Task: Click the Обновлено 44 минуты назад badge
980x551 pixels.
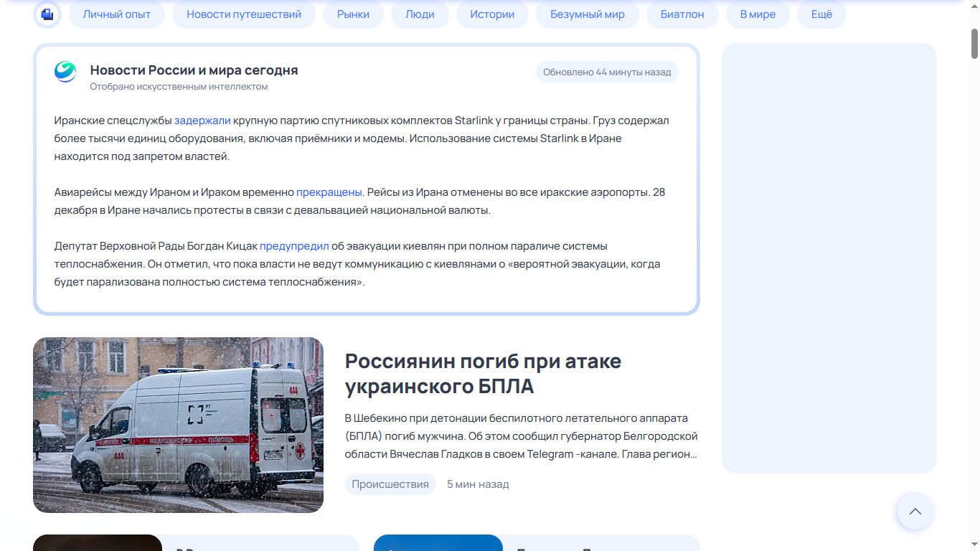Action: 607,72
